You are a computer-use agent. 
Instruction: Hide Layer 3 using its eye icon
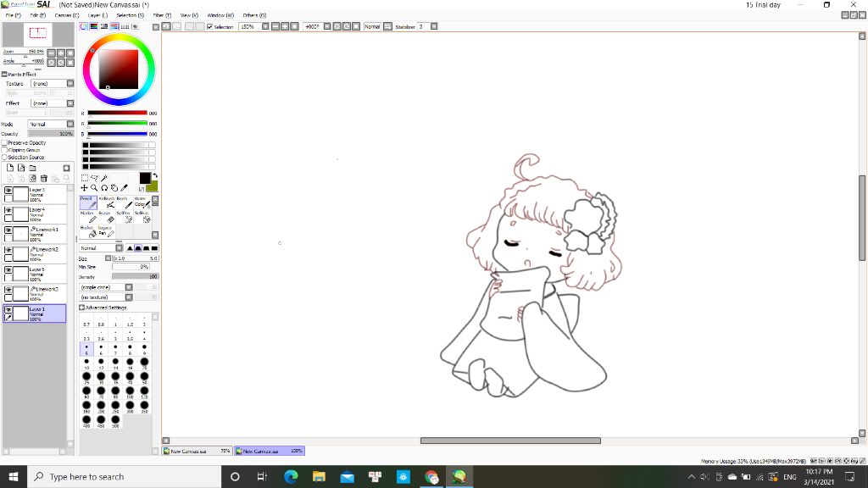pyautogui.click(x=8, y=191)
